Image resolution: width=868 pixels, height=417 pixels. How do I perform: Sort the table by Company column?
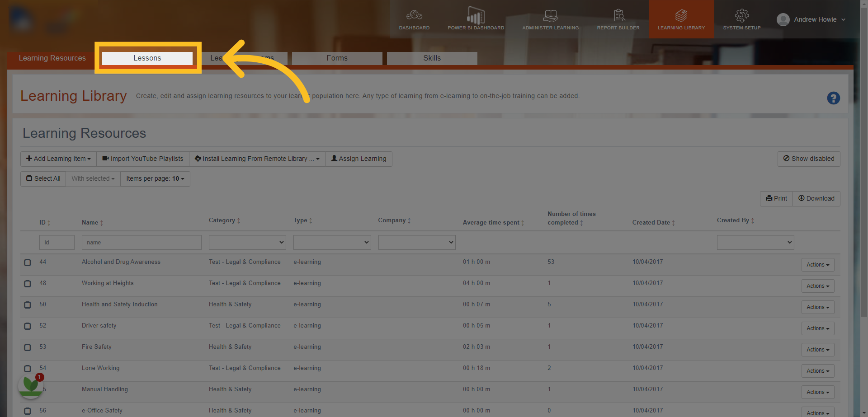[394, 220]
